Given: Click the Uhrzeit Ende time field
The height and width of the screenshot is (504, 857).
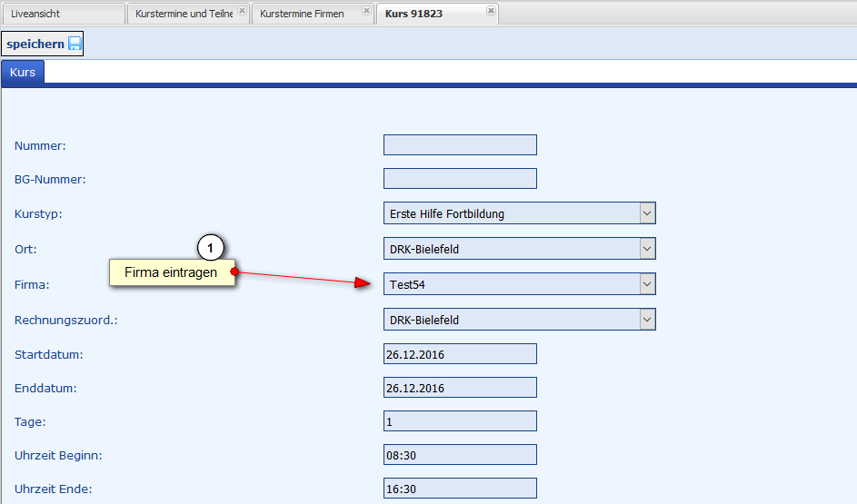Looking at the screenshot, I should [x=460, y=489].
